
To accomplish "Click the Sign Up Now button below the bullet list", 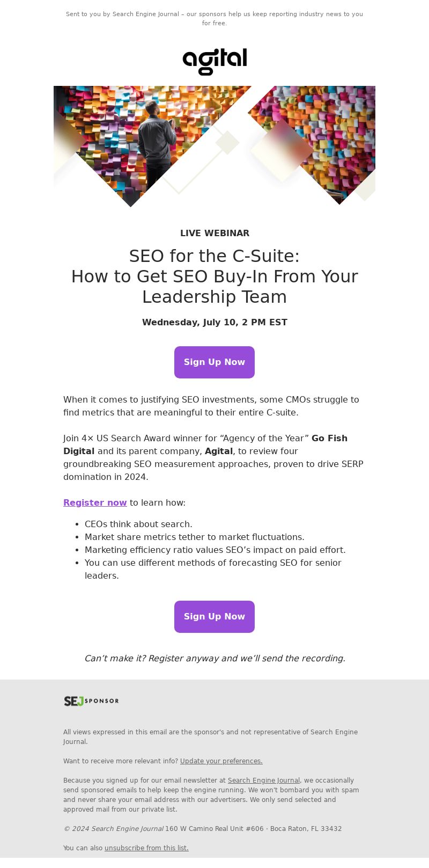I will [214, 617].
